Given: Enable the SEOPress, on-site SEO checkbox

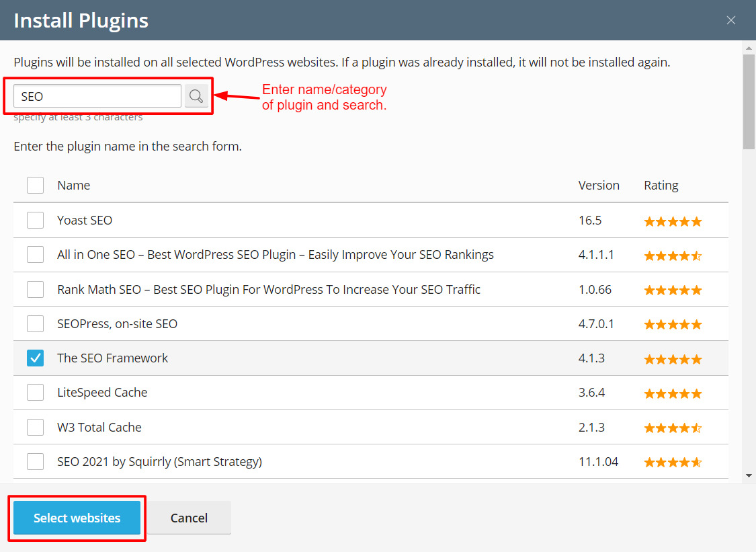Looking at the screenshot, I should click(x=36, y=323).
